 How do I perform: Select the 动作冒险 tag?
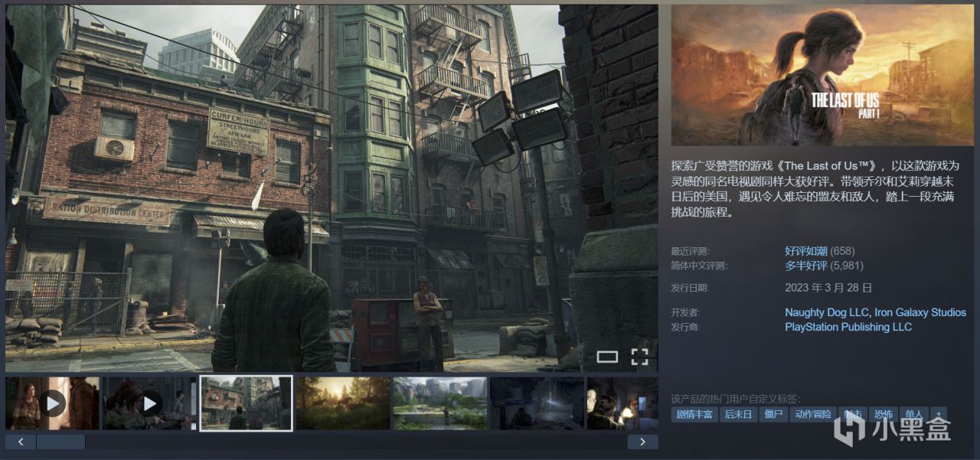(x=813, y=414)
